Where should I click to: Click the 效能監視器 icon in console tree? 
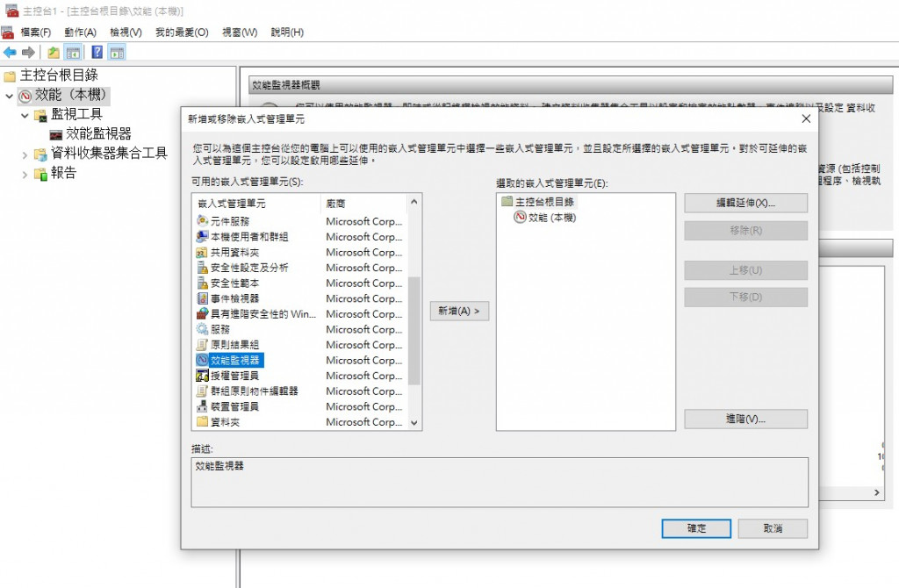tap(55, 134)
